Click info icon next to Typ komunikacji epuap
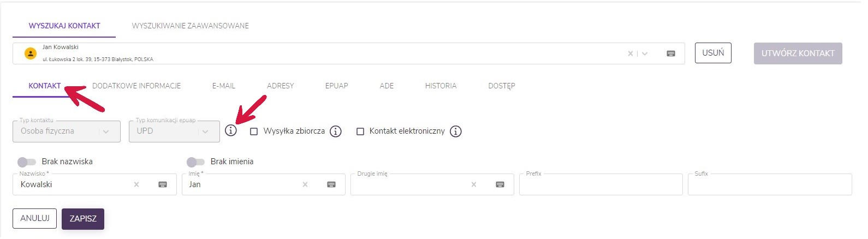This screenshot has height=239, width=868. click(231, 131)
